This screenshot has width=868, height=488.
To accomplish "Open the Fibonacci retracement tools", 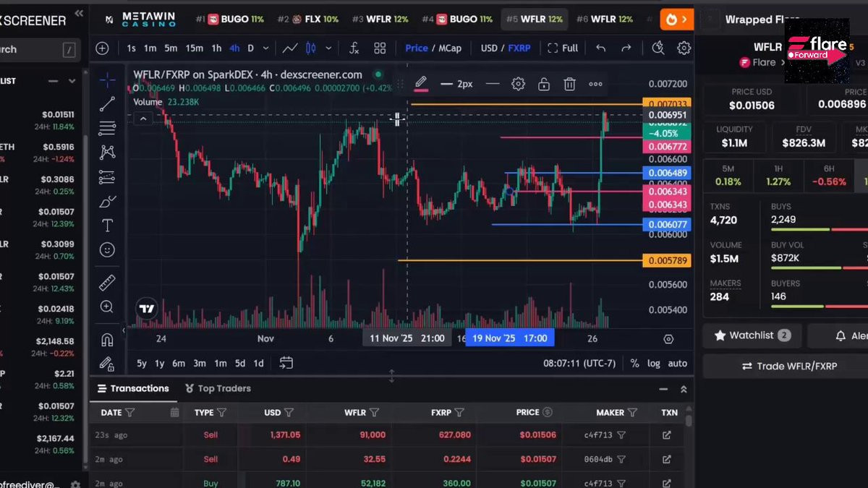I will [107, 129].
